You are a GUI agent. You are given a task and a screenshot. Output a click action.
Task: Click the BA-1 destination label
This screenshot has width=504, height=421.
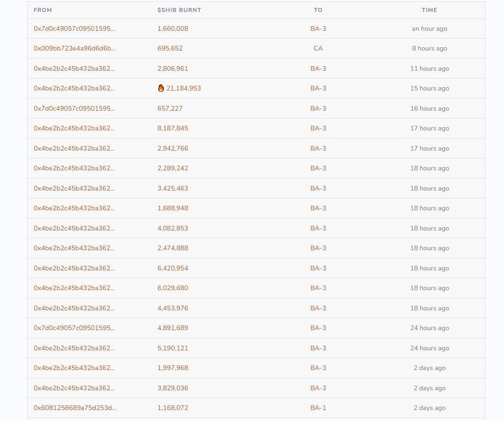318,408
